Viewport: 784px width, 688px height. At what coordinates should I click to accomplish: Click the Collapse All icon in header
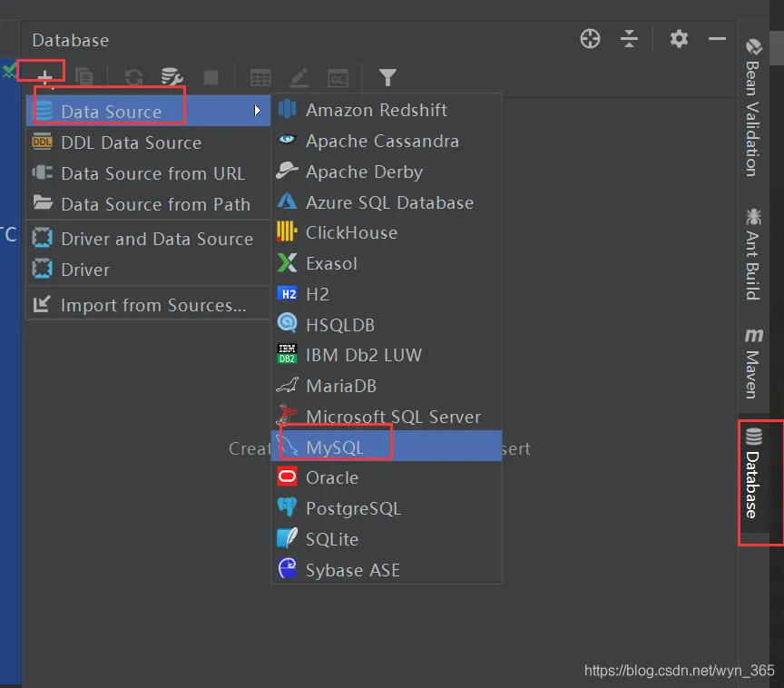coord(629,38)
